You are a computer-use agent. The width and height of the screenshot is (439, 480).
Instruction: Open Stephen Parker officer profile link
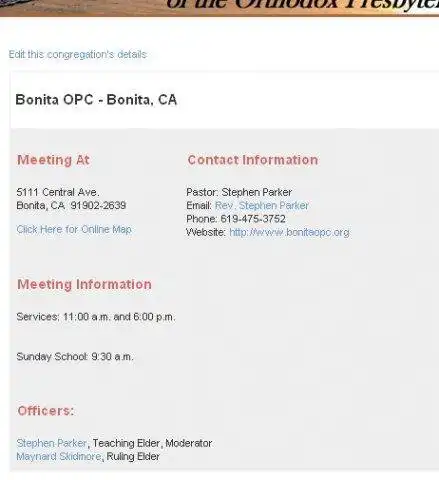tap(51, 443)
